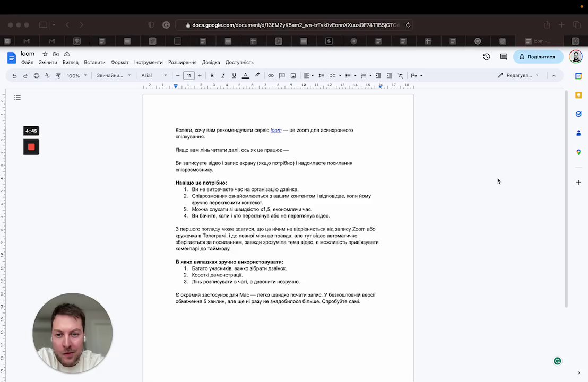Increase the paragraph indent
The image size is (588, 382).
[389, 76]
